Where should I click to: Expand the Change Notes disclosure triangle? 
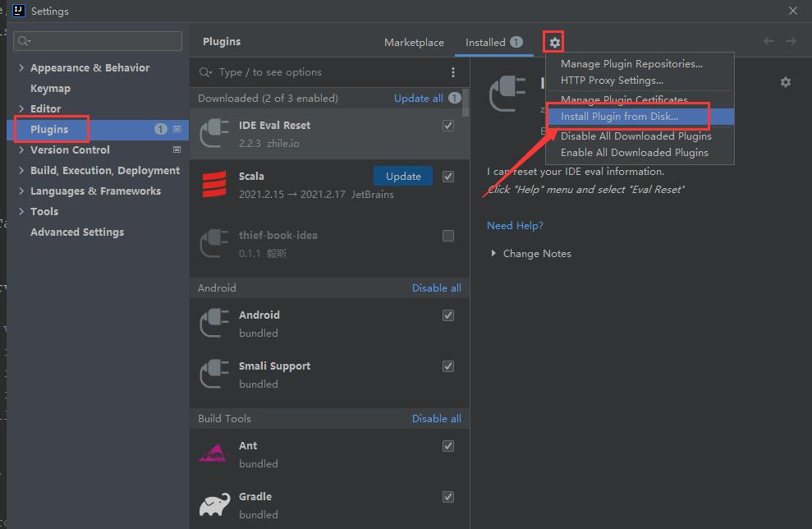coord(493,253)
